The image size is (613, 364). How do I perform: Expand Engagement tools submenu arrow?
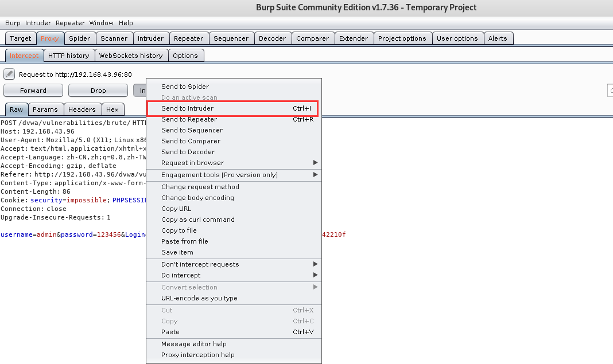(x=315, y=175)
